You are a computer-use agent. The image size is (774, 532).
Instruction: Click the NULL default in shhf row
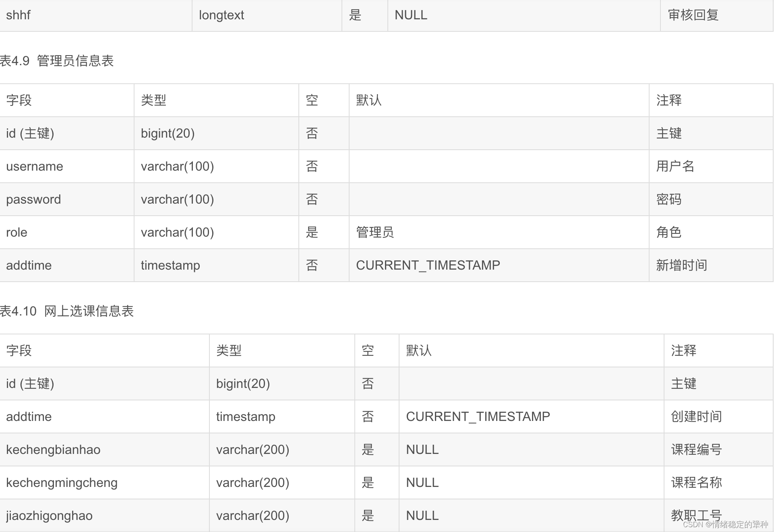click(x=411, y=15)
